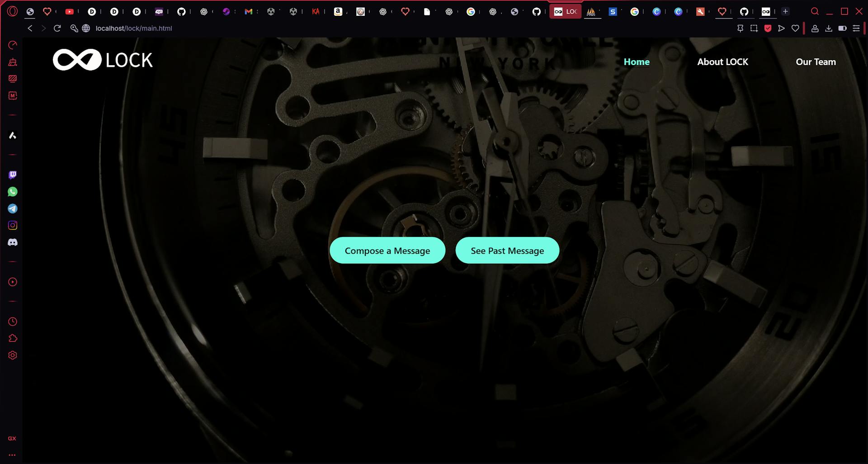Open the red M icon in sidebar
Image resolution: width=868 pixels, height=464 pixels.
(x=13, y=95)
